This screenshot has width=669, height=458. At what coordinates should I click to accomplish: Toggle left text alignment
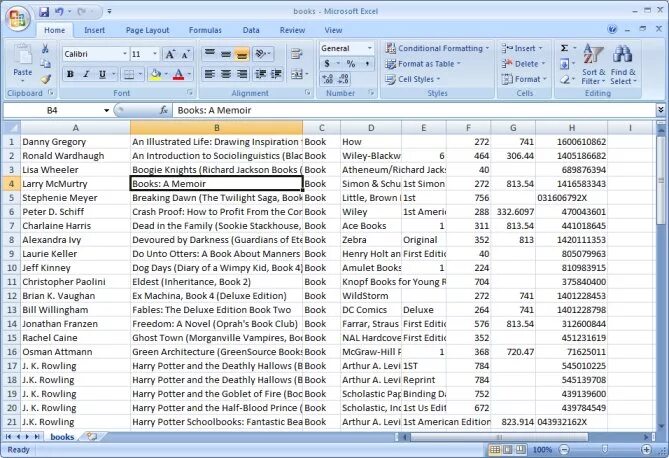tap(209, 74)
